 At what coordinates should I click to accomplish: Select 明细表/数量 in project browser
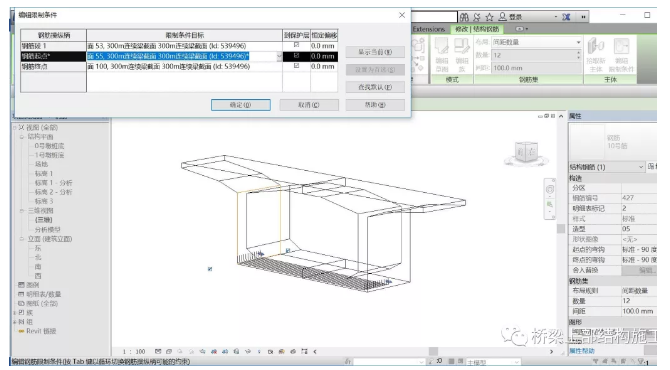point(44,294)
